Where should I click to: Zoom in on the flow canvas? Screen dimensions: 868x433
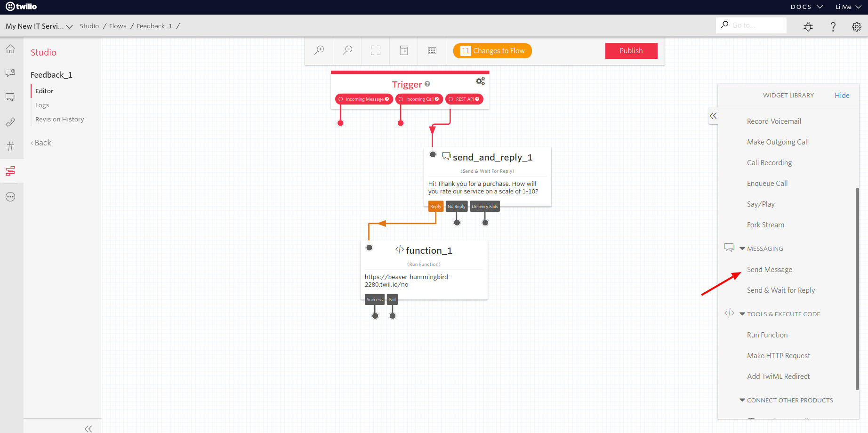tap(320, 50)
